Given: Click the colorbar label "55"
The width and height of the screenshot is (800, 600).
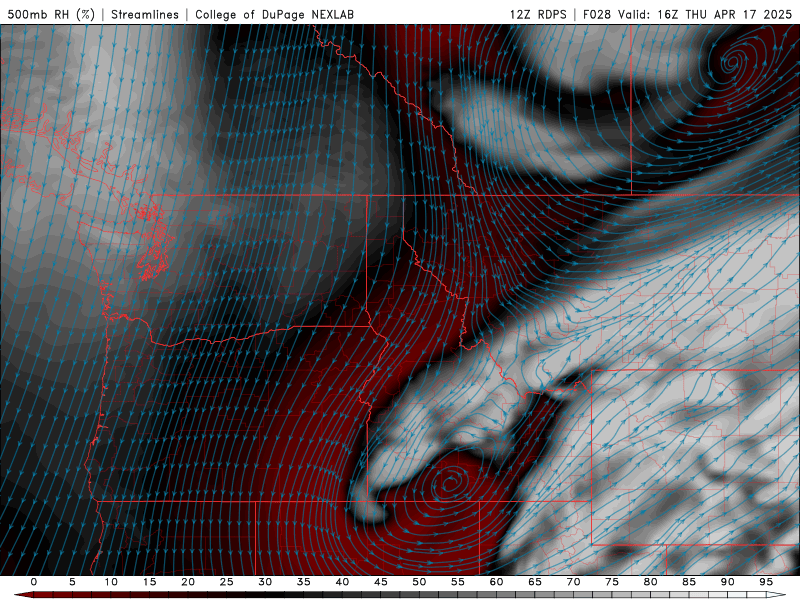Looking at the screenshot, I should tap(458, 582).
